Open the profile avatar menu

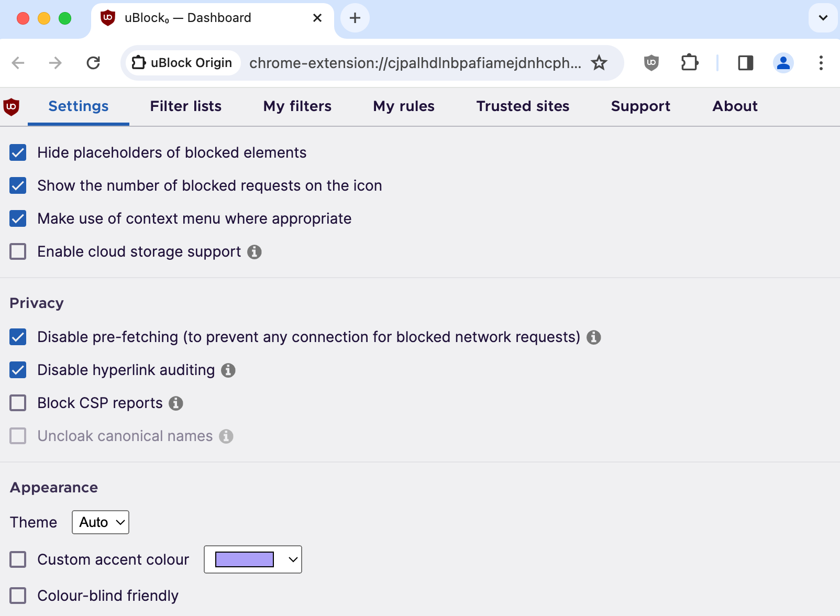click(x=783, y=63)
